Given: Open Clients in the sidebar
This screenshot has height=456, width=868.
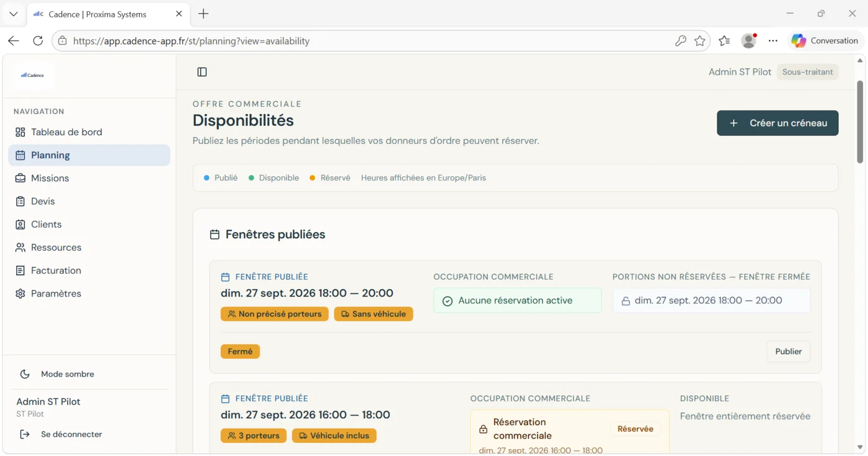Looking at the screenshot, I should 89,224.
